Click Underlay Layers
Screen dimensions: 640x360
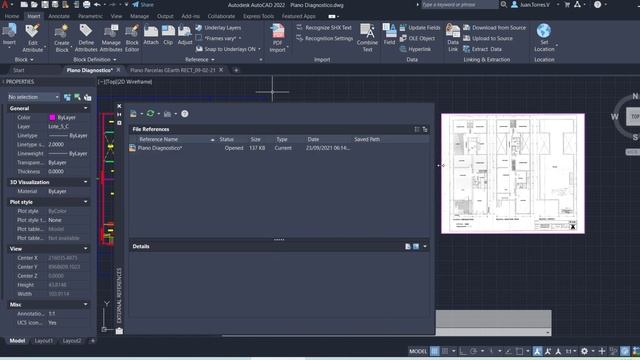click(218, 28)
